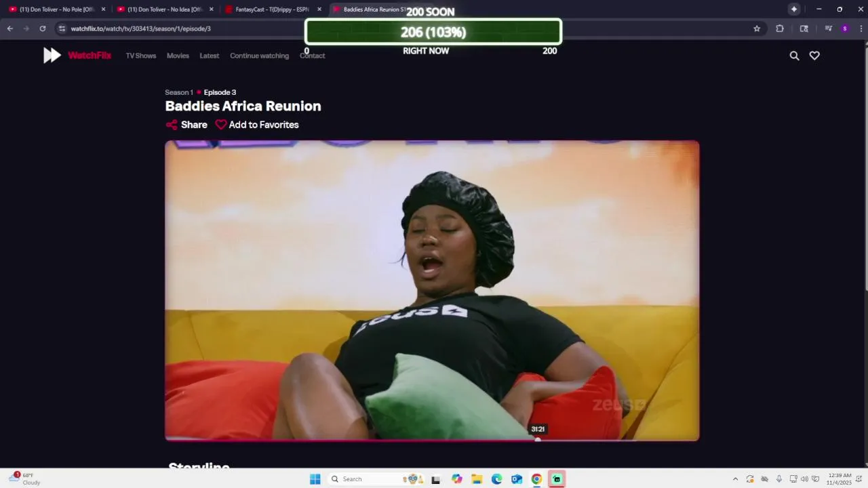Screen dimensions: 868x488
Task: Switch to the Don Toliver - No Pole tab
Action: click(x=56, y=9)
